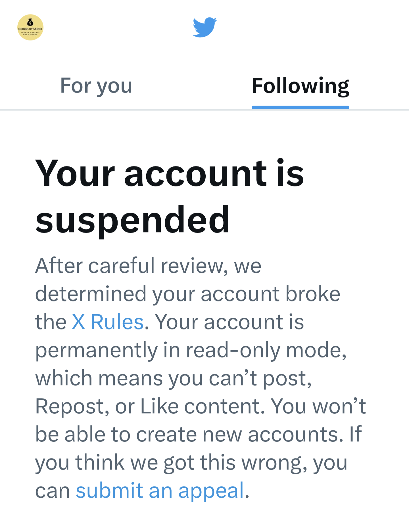Tap the money bag icon in avatar
The width and height of the screenshot is (409, 532).
[x=30, y=22]
